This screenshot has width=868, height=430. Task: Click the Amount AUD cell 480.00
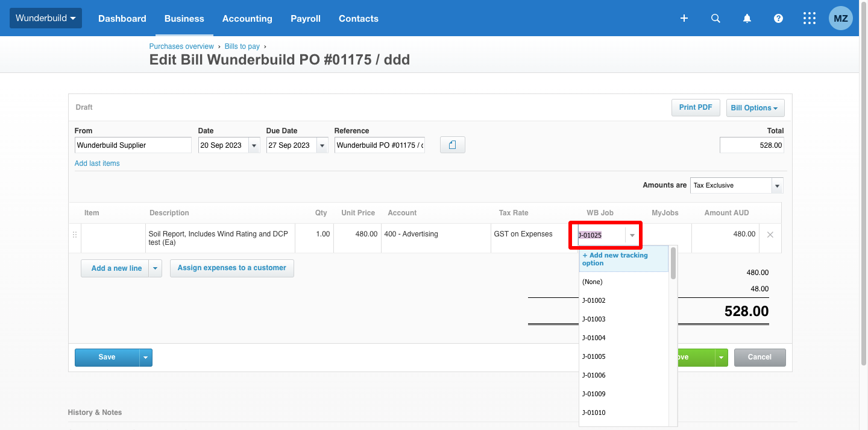point(725,238)
